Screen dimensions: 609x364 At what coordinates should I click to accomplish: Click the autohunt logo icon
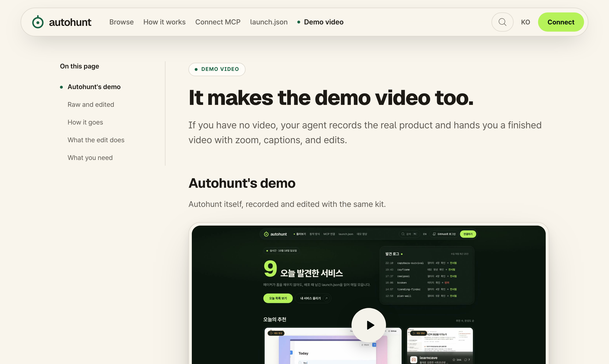[x=38, y=22]
